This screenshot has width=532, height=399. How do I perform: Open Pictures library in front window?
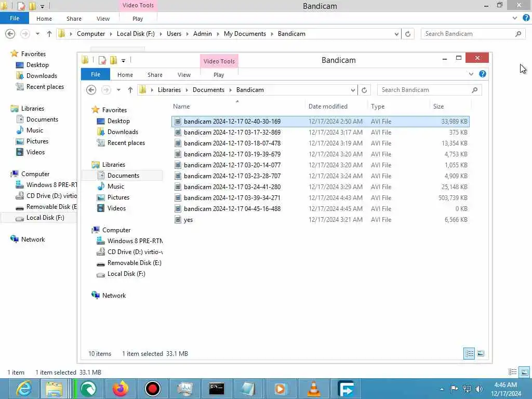coord(118,197)
